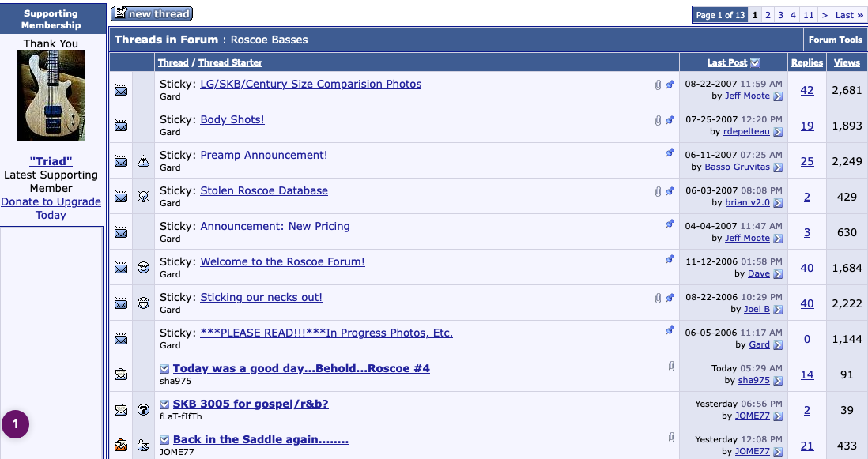Go to first unread in Roscoe #4 thread
Screen dimensions: 868x459
(x=164, y=369)
